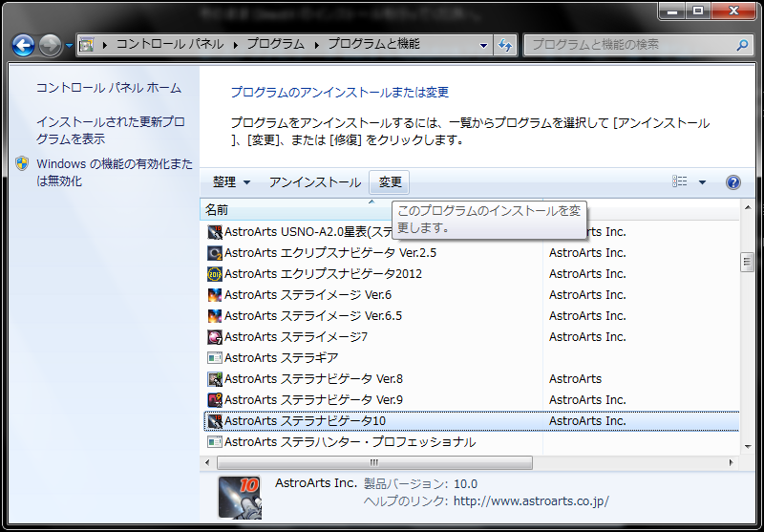764x532 pixels.
Task: Change view with the view icon
Action: (680, 181)
